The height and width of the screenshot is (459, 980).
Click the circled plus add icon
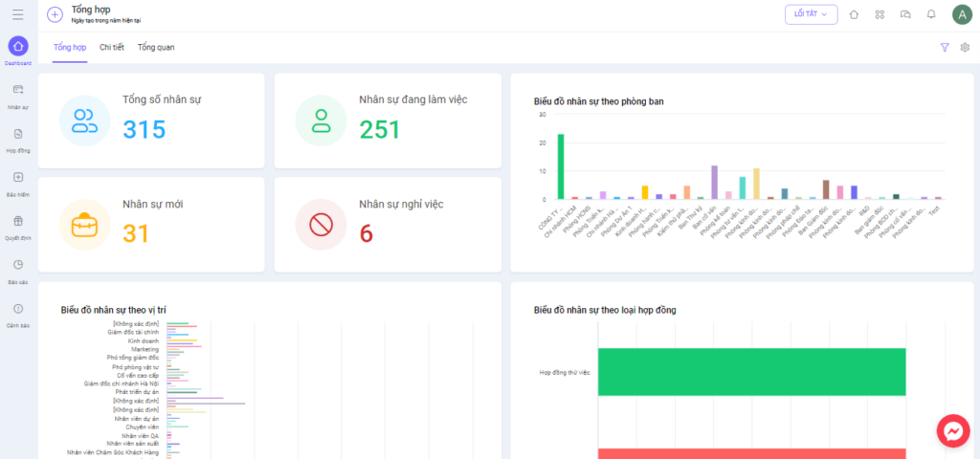coord(55,14)
